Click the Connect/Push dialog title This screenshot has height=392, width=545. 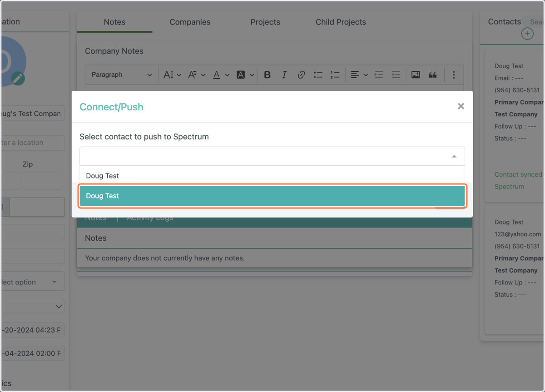click(111, 107)
